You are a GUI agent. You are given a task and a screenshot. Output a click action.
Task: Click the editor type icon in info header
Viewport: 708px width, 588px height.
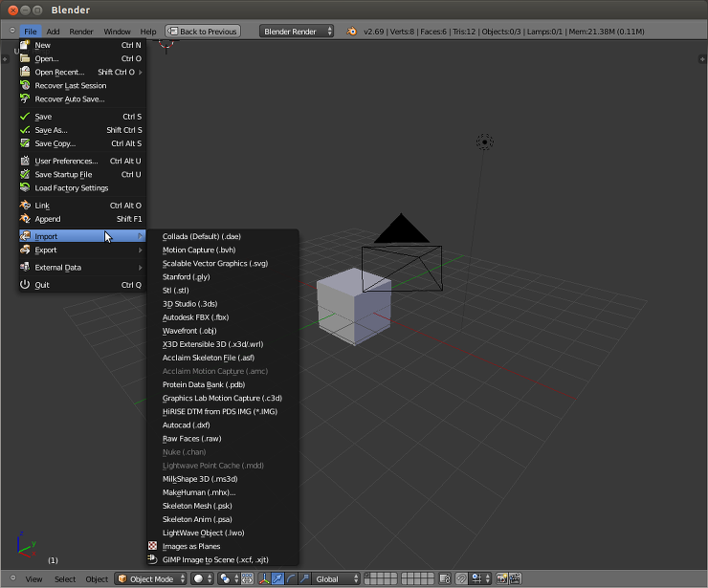pyautogui.click(x=12, y=31)
